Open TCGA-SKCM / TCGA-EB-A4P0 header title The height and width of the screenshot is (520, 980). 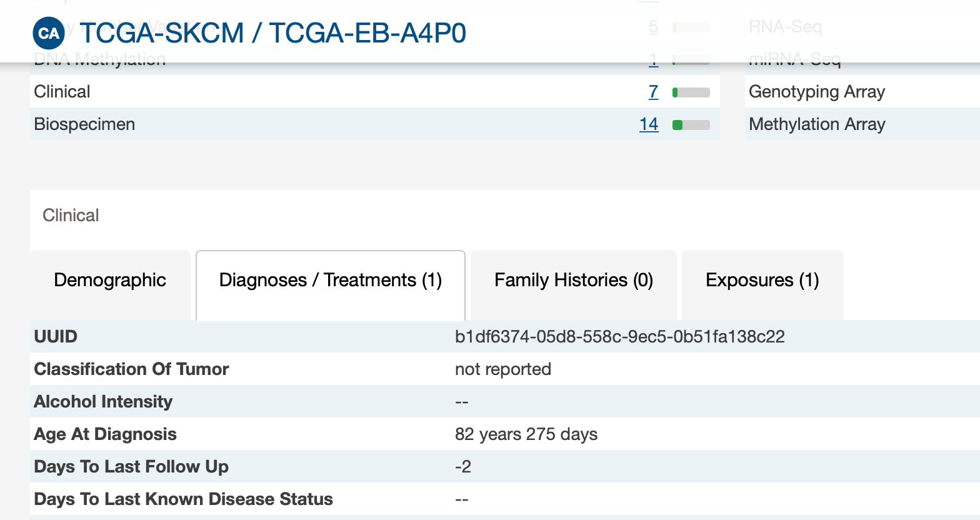(273, 33)
